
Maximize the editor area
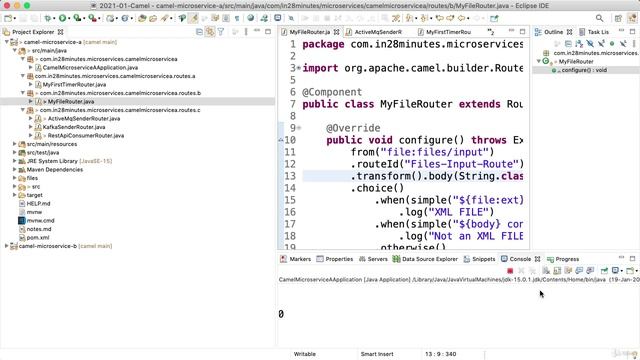[x=522, y=31]
